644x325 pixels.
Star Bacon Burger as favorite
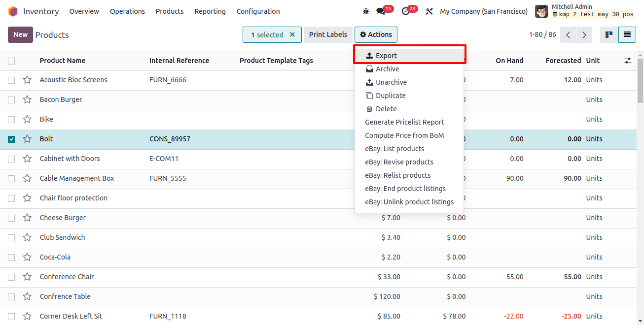(27, 99)
